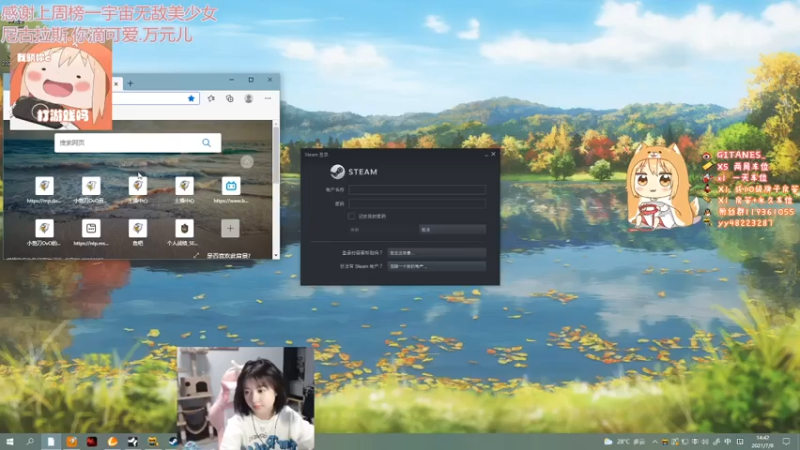Open the https://mp.do... quick link tile

coord(44,190)
